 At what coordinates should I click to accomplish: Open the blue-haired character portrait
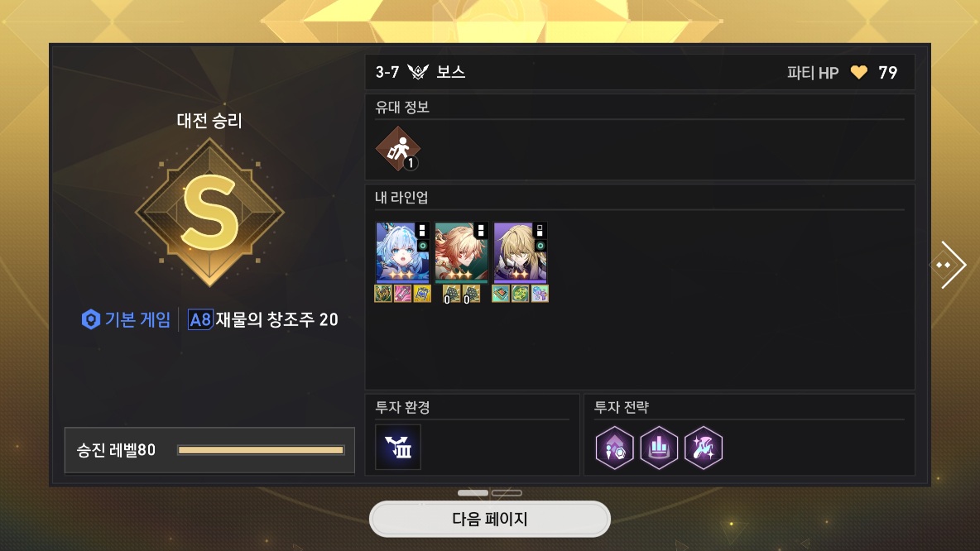402,252
